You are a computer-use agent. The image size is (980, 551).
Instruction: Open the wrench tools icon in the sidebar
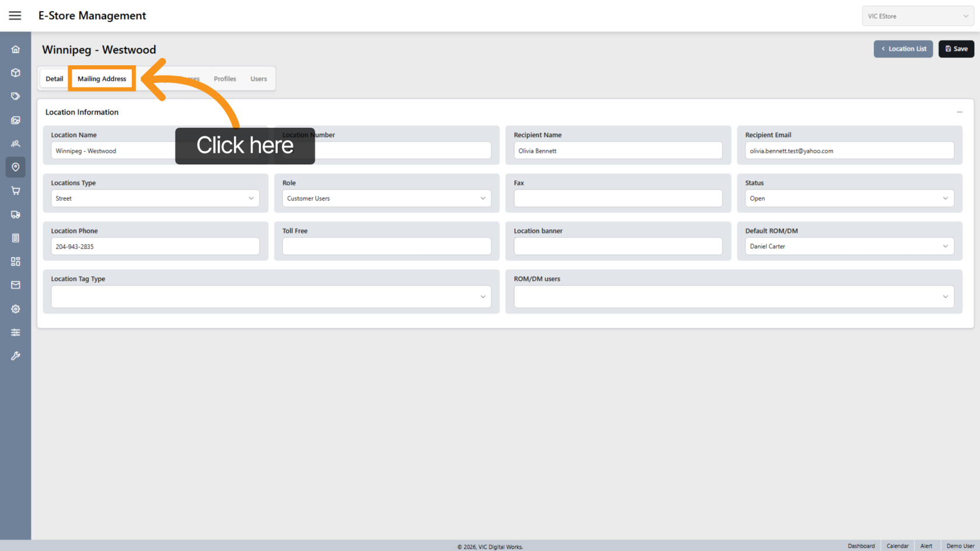click(x=16, y=356)
